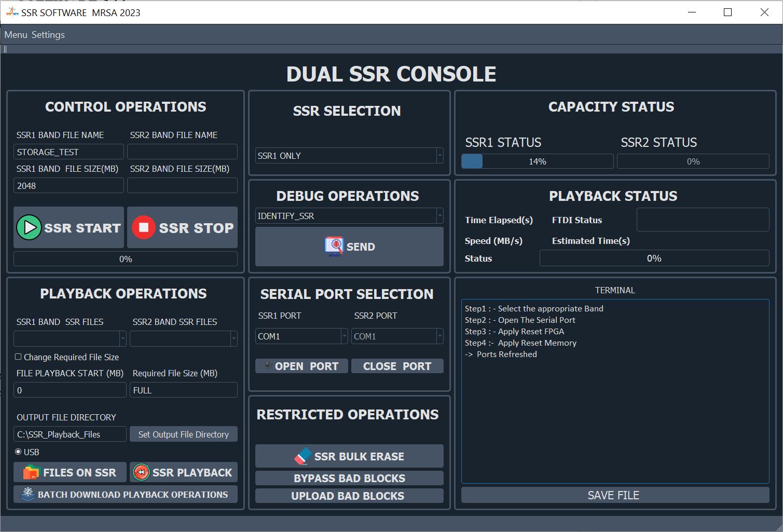Click the playback icon on SSR PLAYBACK
The image size is (783, 532).
coord(141,472)
